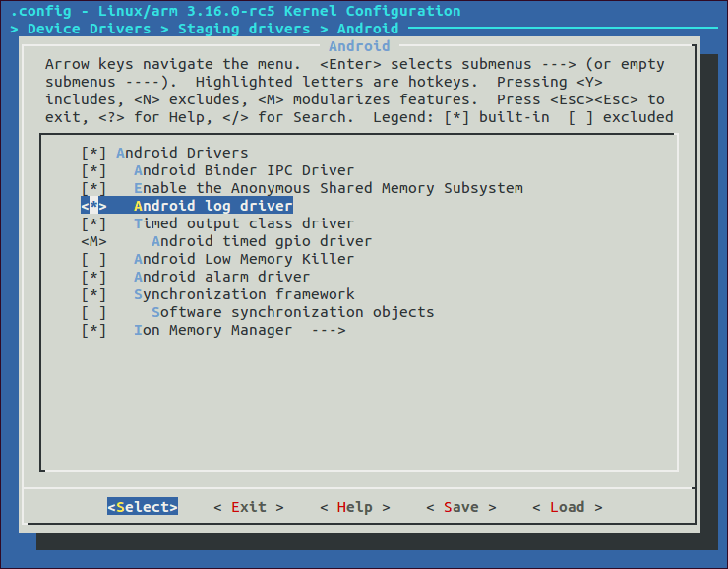Select 'Android timed gpio driver' entry
This screenshot has width=728, height=569.
coord(262,241)
